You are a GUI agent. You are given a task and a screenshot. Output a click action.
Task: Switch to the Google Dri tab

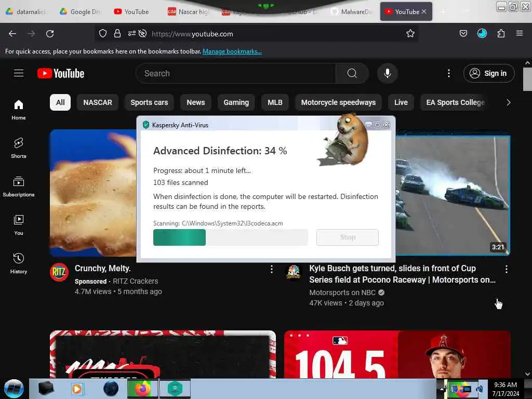80,11
